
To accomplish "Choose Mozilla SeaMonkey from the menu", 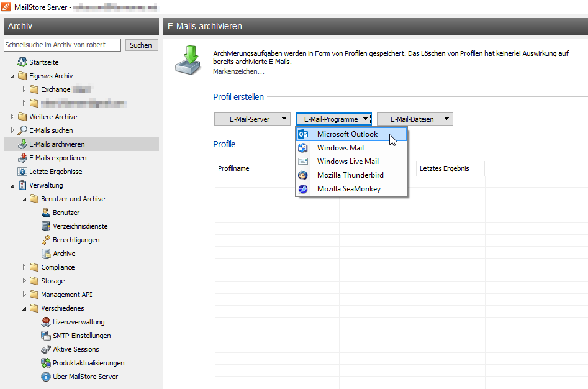I will coord(351,189).
